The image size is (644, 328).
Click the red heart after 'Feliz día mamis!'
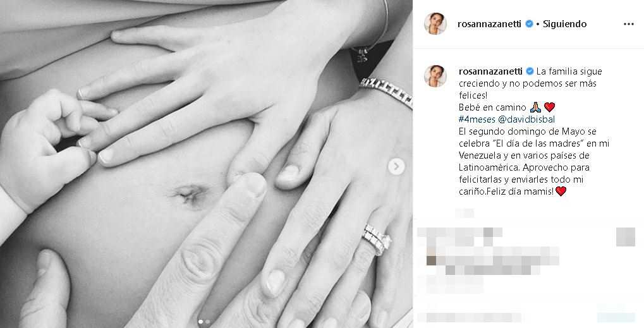click(561, 191)
